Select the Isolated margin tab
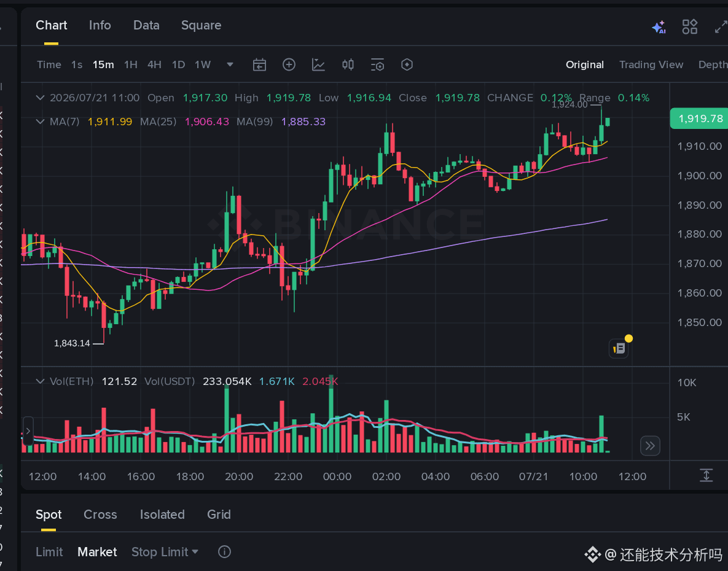 162,515
